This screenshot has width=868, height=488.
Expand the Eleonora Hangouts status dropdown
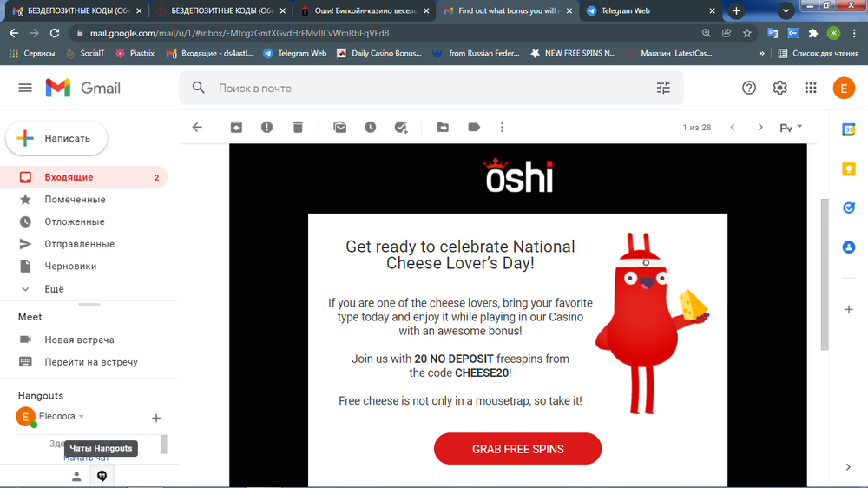pos(82,417)
